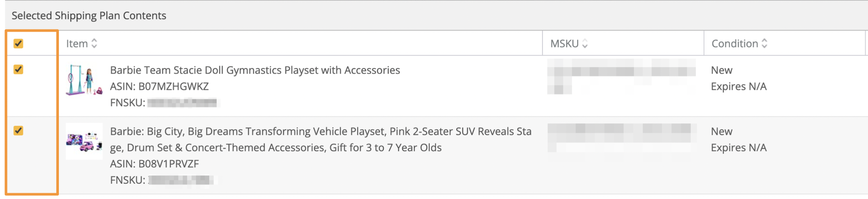
Task: Click the Item column header label
Action: pyautogui.click(x=77, y=43)
